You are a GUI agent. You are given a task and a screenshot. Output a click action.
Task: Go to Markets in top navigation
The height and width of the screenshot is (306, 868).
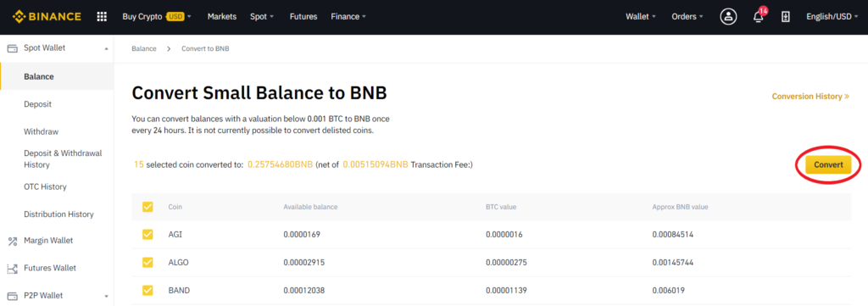point(222,17)
